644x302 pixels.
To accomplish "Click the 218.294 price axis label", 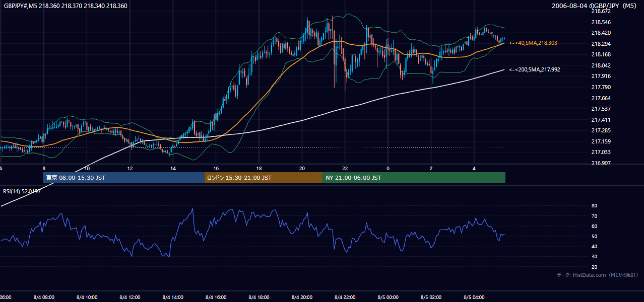I will (600, 44).
